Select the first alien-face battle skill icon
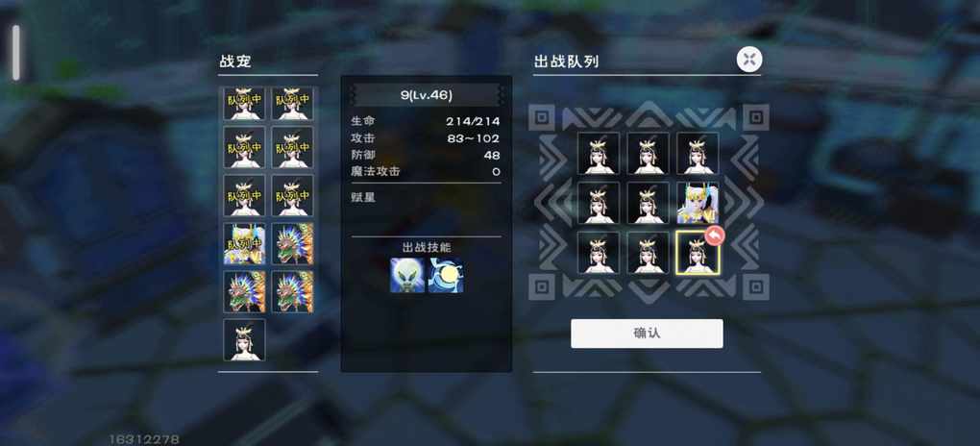Image resolution: width=980 pixels, height=446 pixels. 406,275
